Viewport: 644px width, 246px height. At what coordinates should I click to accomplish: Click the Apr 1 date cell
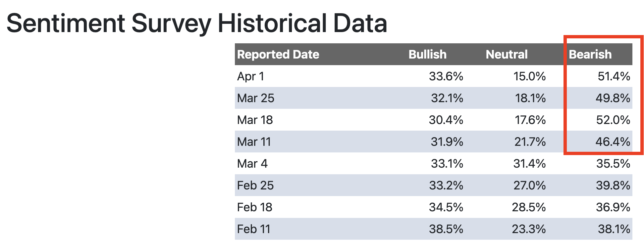pos(251,76)
